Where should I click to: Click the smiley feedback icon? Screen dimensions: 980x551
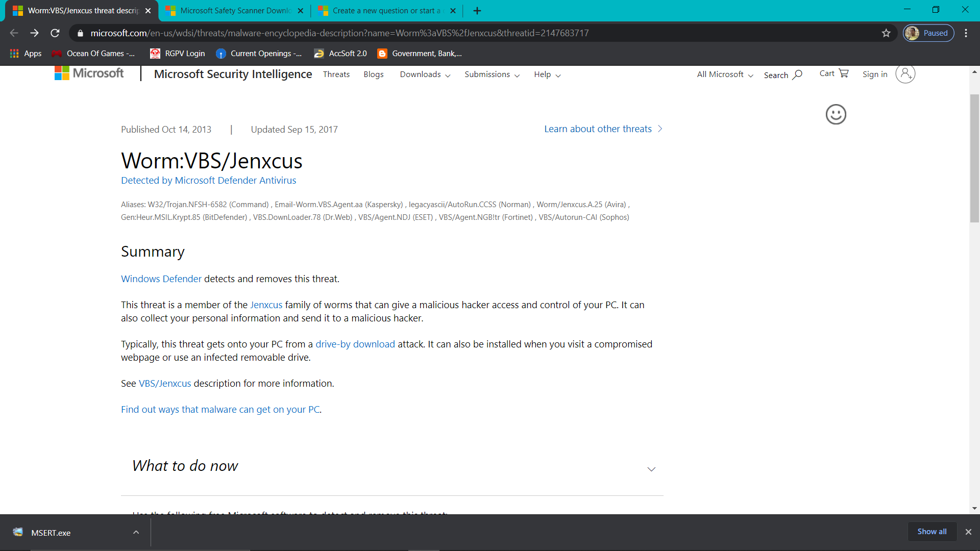tap(836, 114)
